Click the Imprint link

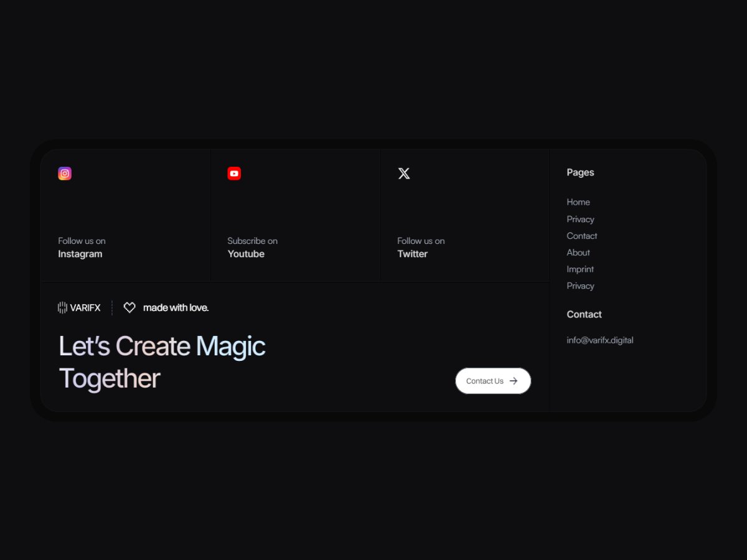[x=580, y=269]
